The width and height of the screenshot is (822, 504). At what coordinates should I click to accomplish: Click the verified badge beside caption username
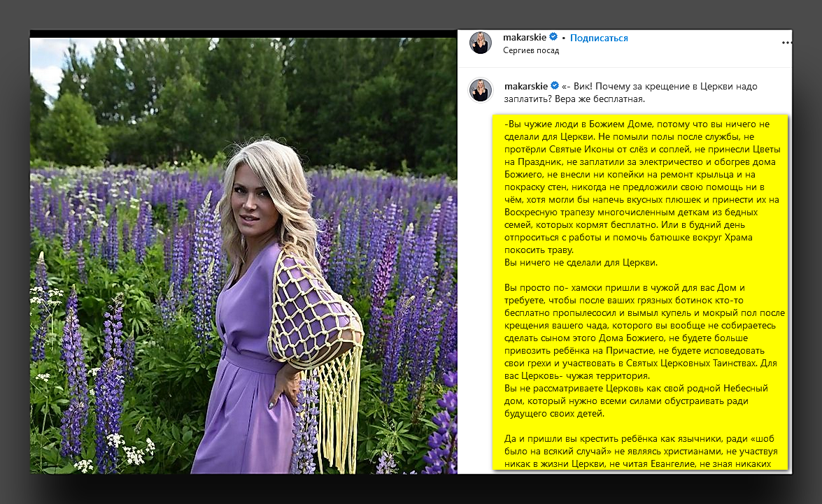555,85
